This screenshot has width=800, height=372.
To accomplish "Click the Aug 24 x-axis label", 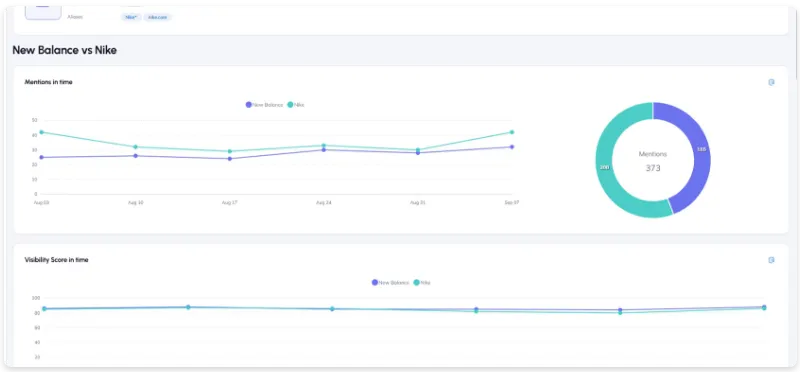I will [323, 203].
